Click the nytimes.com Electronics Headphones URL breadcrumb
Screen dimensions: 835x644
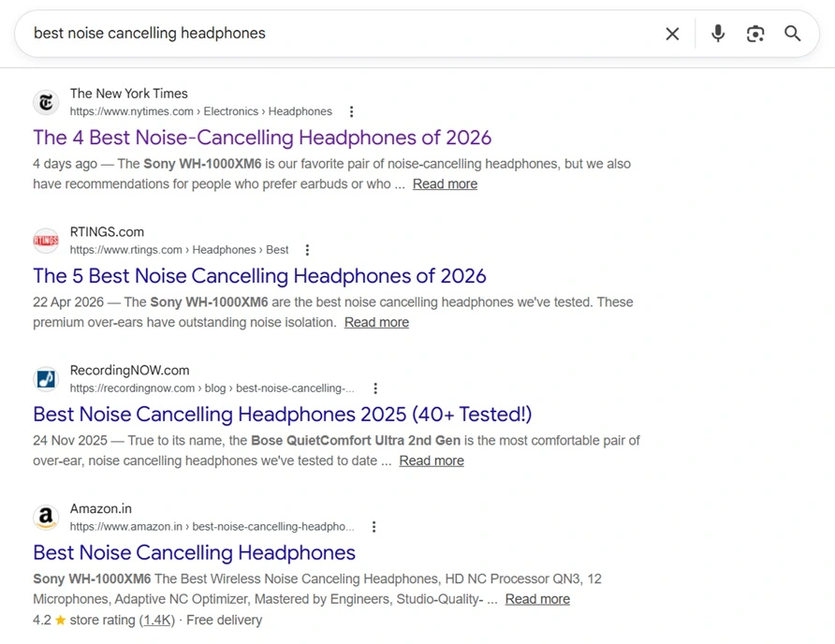click(200, 111)
